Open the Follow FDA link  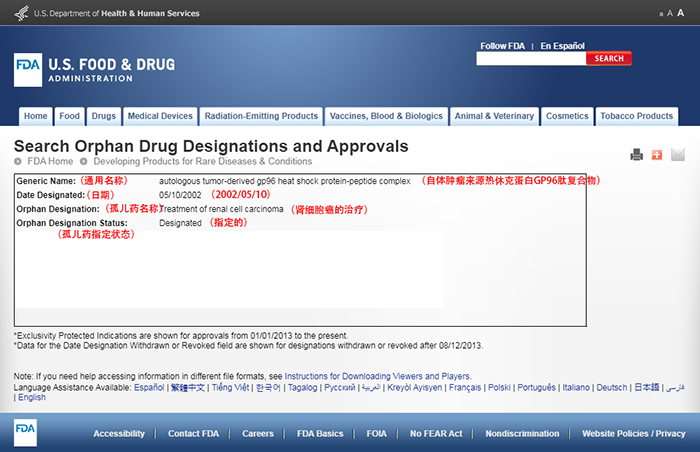point(502,46)
